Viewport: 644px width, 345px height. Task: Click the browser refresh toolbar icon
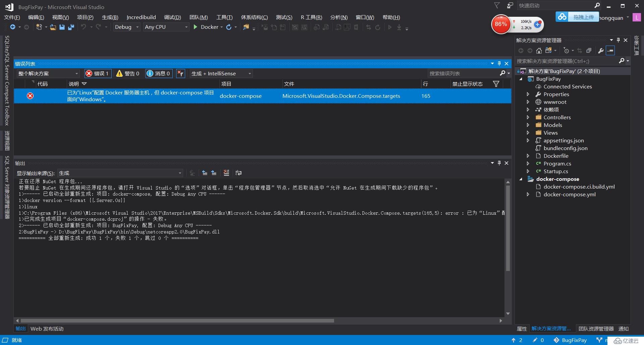(229, 27)
